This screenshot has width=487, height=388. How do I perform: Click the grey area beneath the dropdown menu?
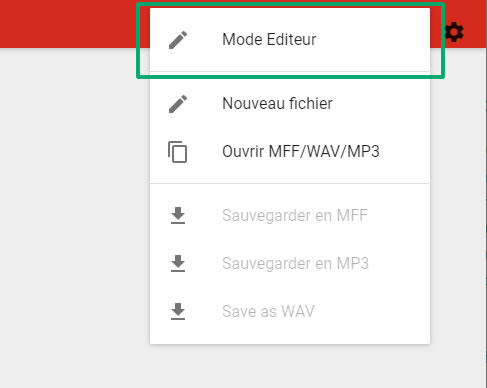pos(290,367)
